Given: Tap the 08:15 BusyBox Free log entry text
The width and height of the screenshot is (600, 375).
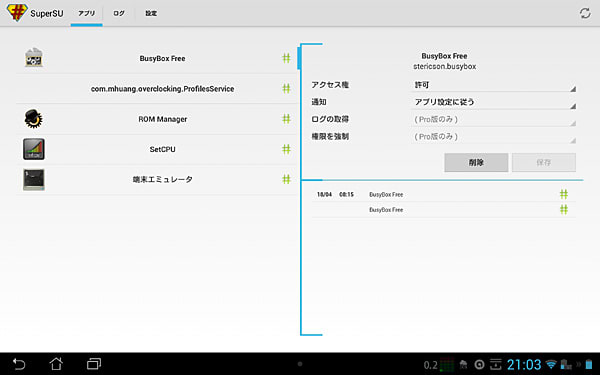Looking at the screenshot, I should tap(386, 194).
